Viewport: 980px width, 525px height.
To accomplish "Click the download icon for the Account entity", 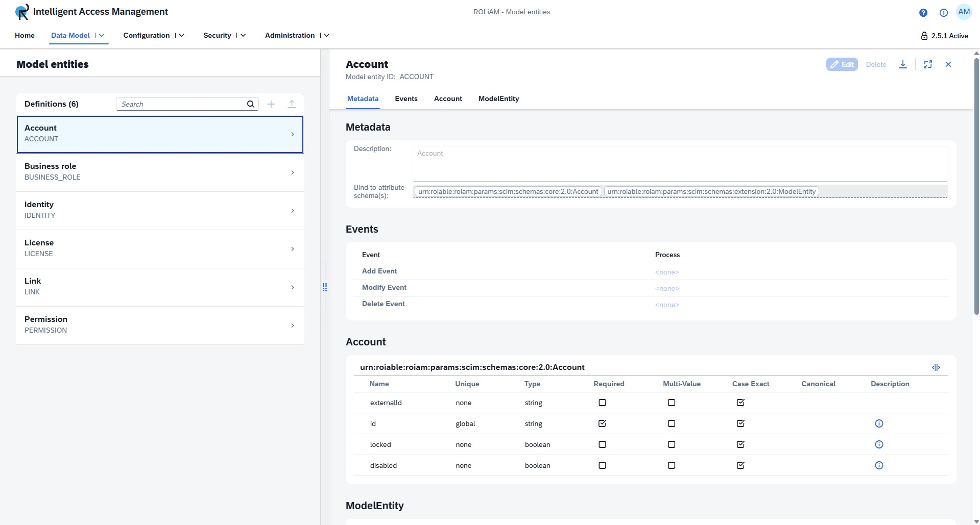I will pyautogui.click(x=902, y=64).
